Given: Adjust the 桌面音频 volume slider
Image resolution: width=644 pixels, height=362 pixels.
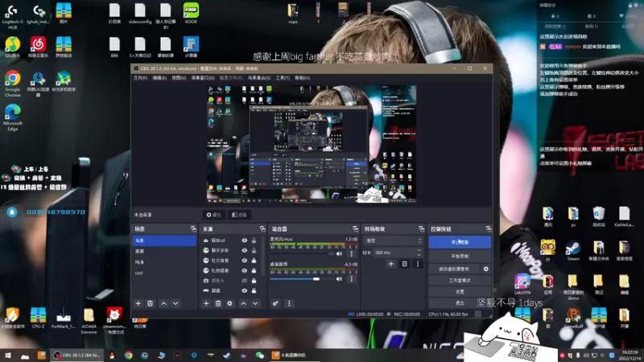Looking at the screenshot, I should point(300,279).
